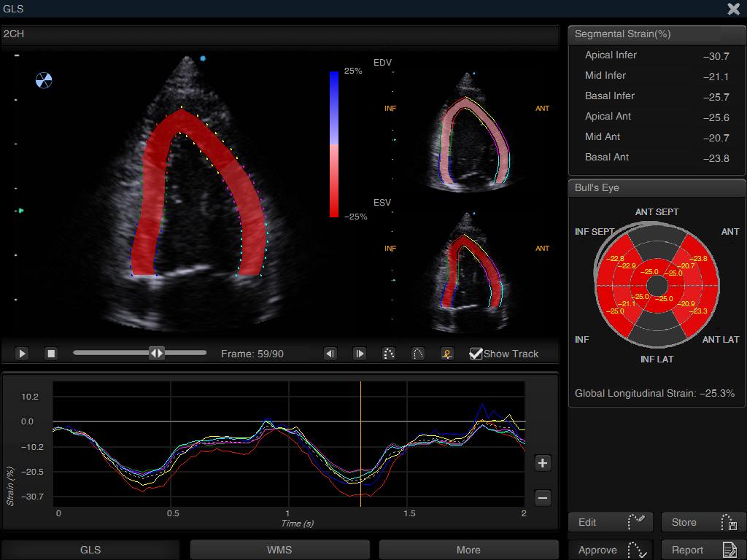
Task: Open the WMS tab
Action: [x=279, y=550]
